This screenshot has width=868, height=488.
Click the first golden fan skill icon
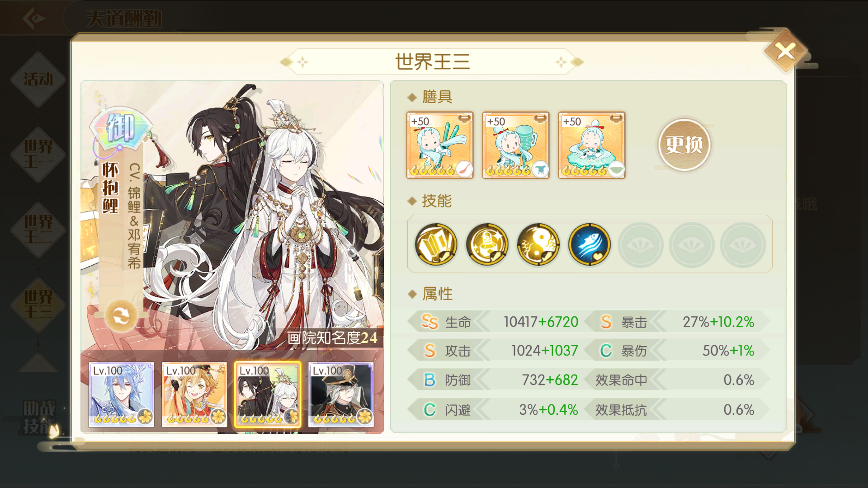436,244
